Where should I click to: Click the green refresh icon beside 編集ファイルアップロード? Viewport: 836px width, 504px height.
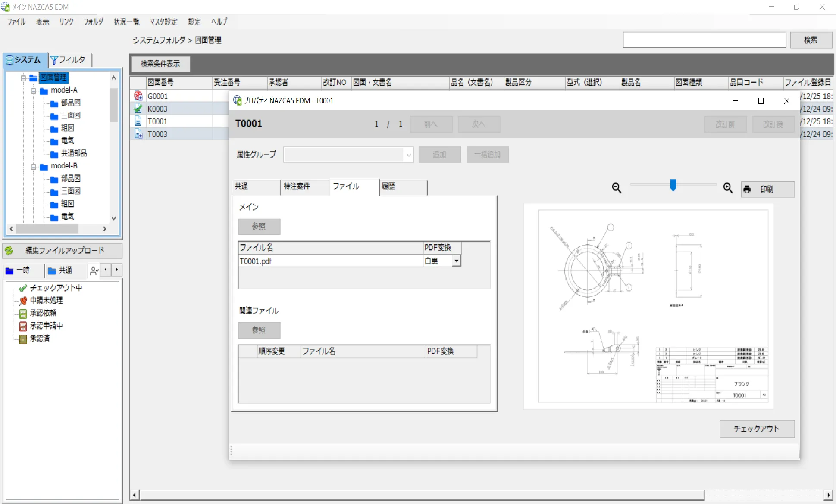point(9,250)
